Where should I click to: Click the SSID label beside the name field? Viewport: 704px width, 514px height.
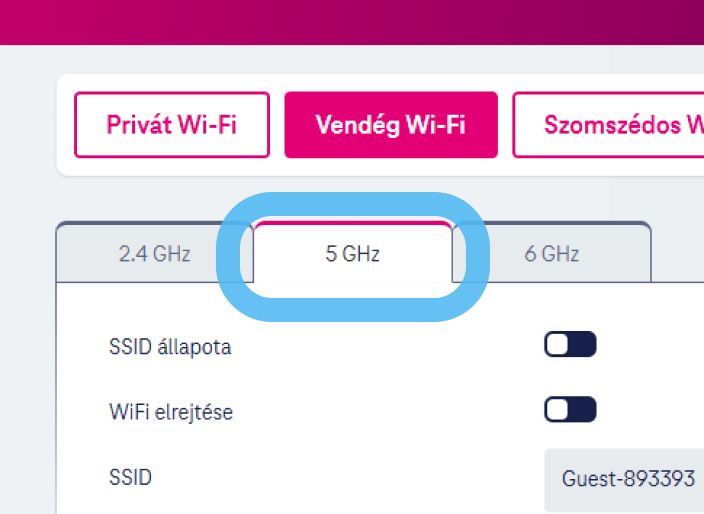tap(130, 477)
